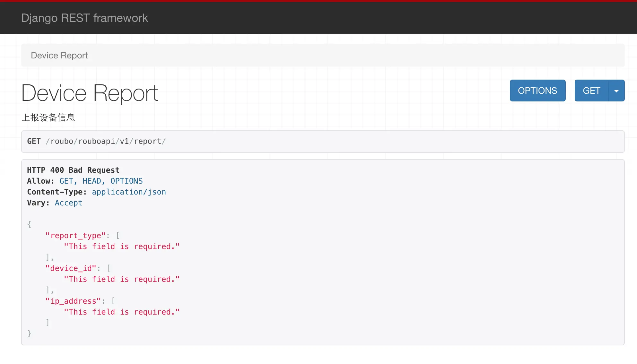The height and width of the screenshot is (364, 637).
Task: Click the report_type JSON key
Action: point(75,236)
